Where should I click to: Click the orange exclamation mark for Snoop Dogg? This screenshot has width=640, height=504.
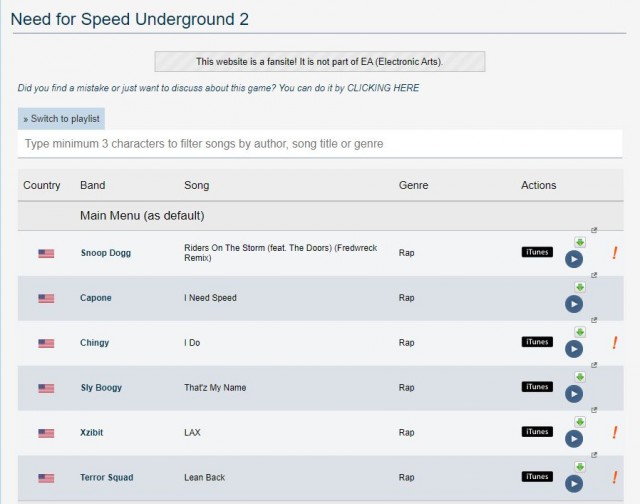[x=615, y=253]
